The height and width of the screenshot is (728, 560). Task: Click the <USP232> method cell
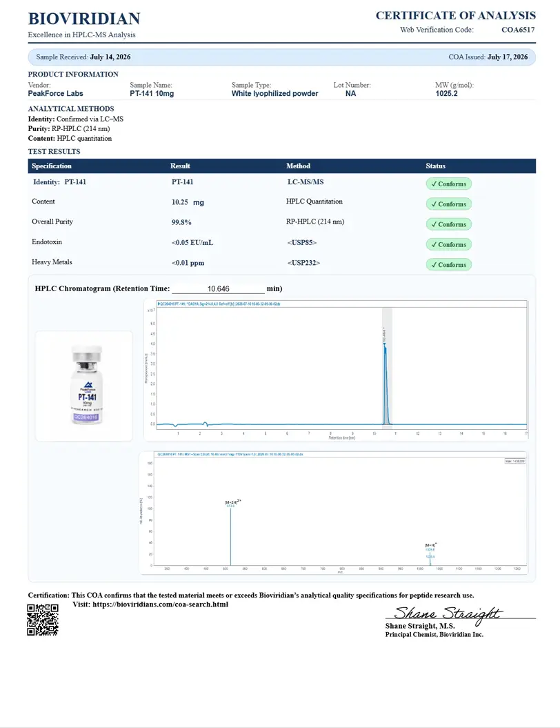tap(303, 263)
